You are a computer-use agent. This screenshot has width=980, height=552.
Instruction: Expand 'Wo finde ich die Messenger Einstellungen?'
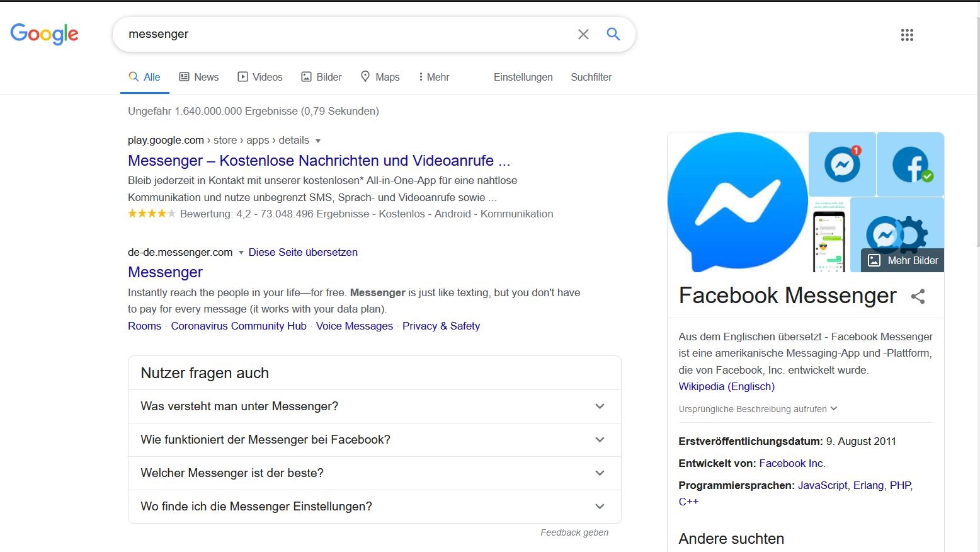[x=374, y=507]
